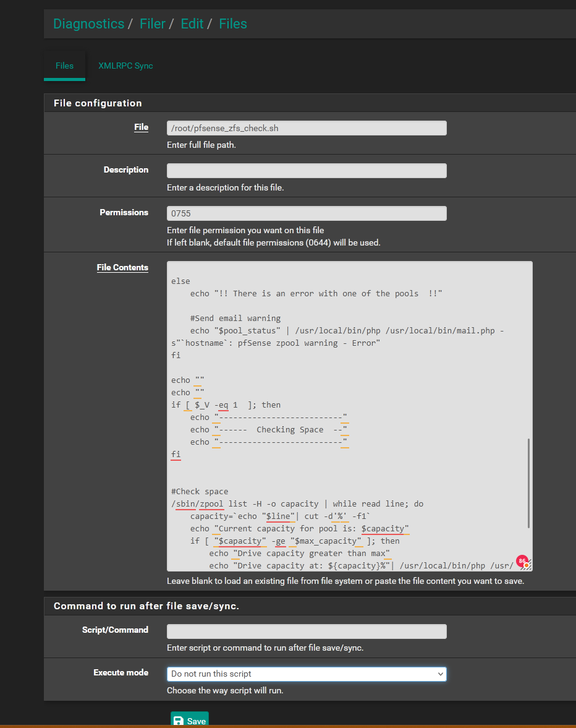The image size is (576, 728).
Task: Click inside the File Contents textarea
Action: [349, 416]
